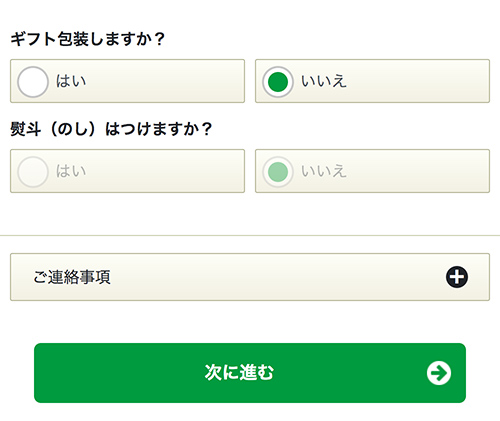Expand the ご連絡事項 section
The width and height of the screenshot is (500, 421).
250,277
